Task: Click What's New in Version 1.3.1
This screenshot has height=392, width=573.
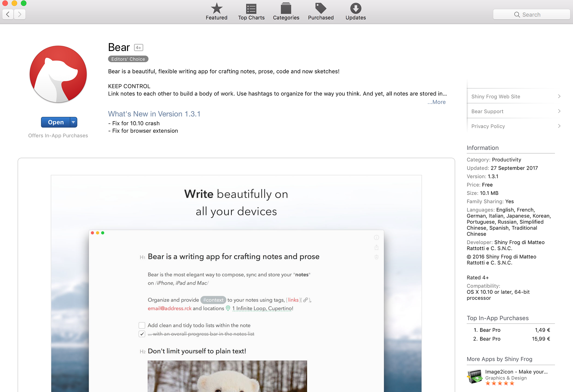Action: pos(154,114)
